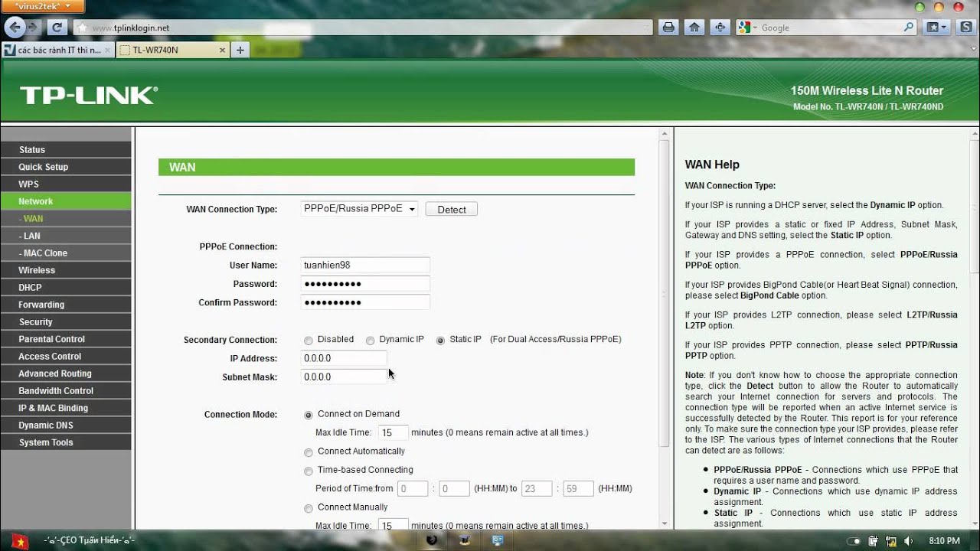
Task: Open Dynamic DNS menu item
Action: (66, 425)
